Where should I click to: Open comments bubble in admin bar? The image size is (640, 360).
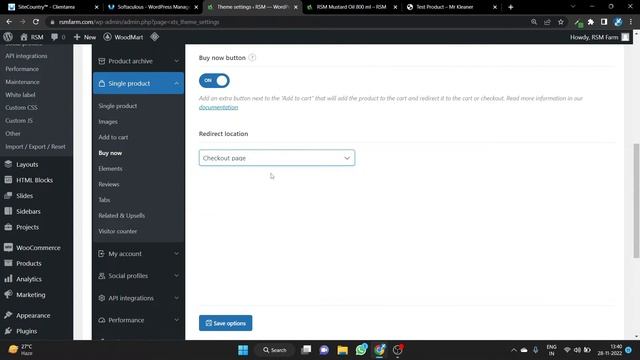[54, 37]
